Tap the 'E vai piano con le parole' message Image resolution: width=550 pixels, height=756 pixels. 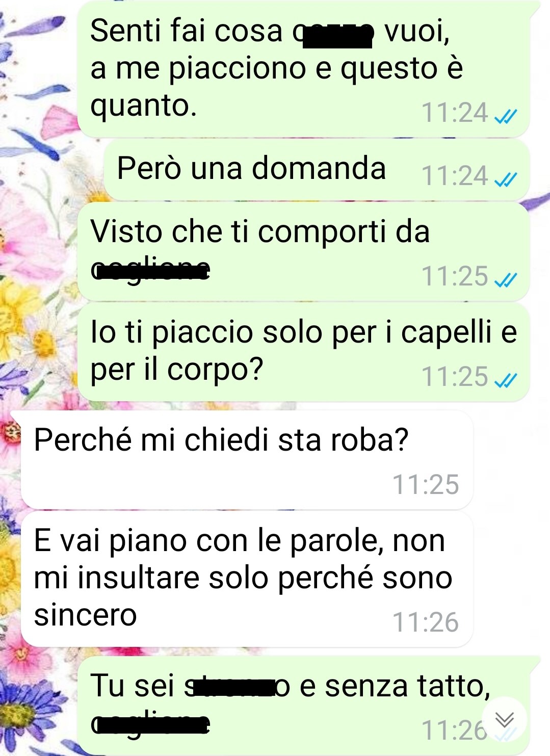[247, 580]
